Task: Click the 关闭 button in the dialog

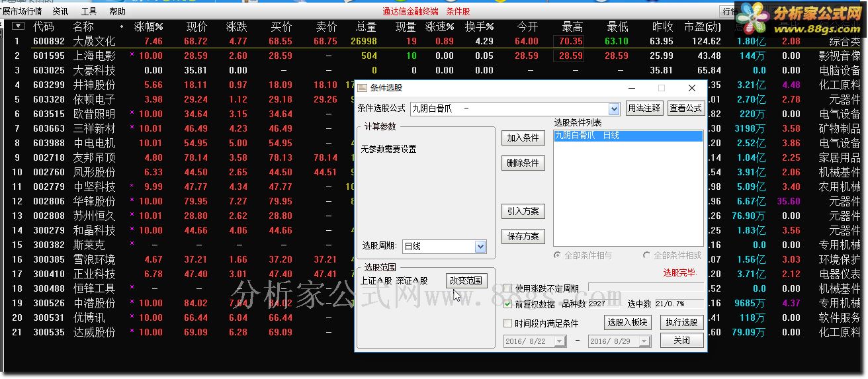Action: click(x=682, y=341)
